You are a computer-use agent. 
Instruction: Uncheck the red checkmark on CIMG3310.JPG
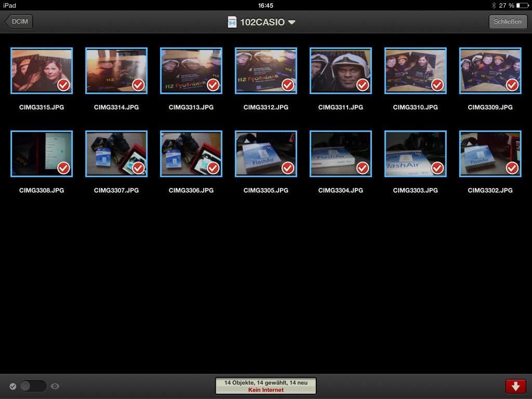pyautogui.click(x=437, y=85)
